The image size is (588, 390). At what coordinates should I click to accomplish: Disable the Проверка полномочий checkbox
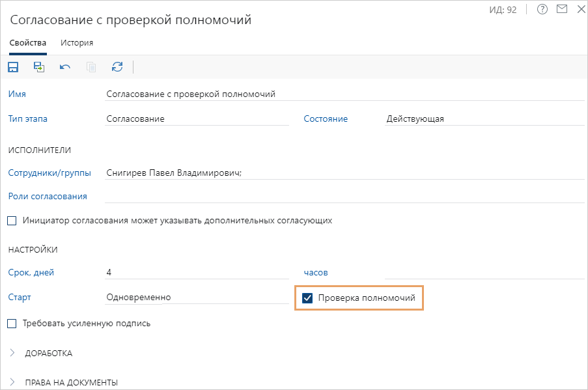coord(307,299)
